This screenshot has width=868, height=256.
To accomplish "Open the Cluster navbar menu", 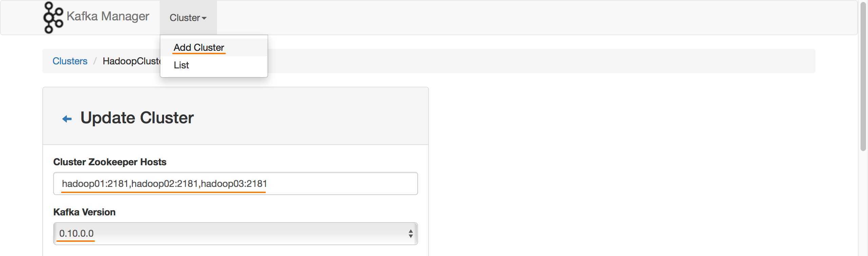I will pyautogui.click(x=188, y=18).
